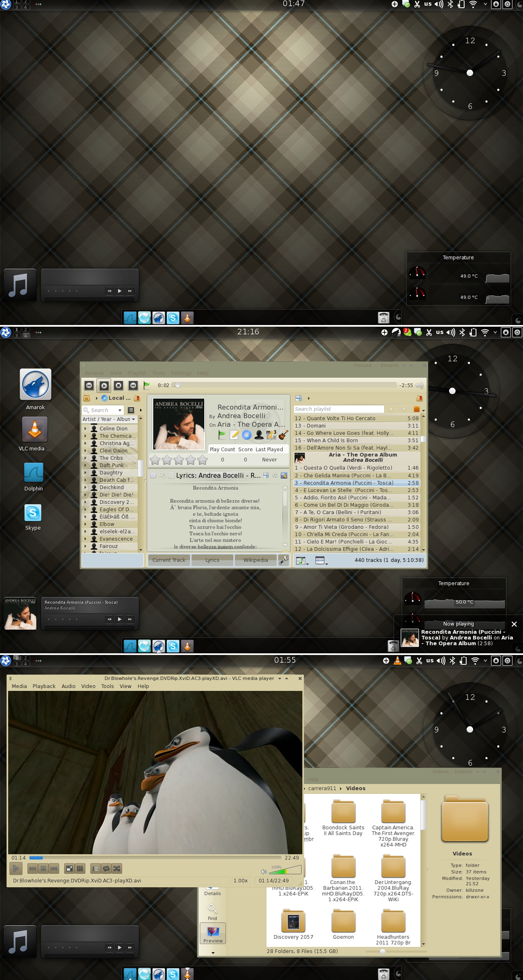Open the Settings menu in Amarok
This screenshot has width=523, height=980.
pyautogui.click(x=181, y=373)
